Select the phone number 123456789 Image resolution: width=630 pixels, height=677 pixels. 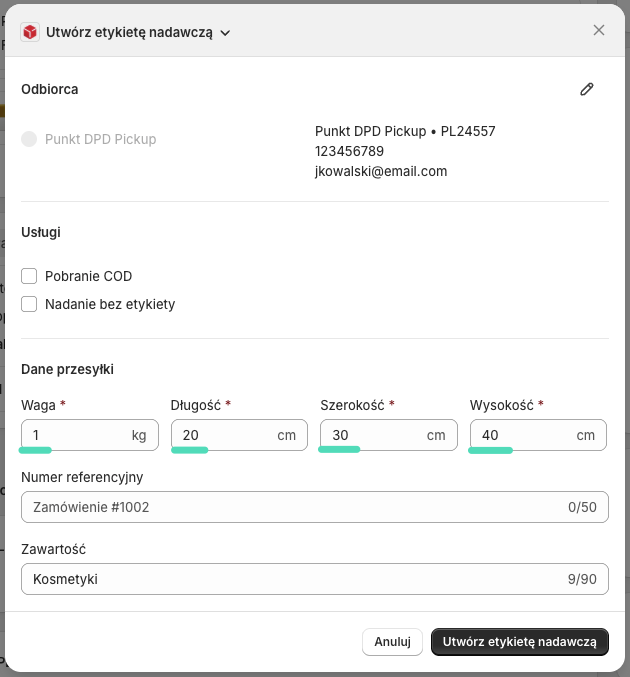pos(349,151)
